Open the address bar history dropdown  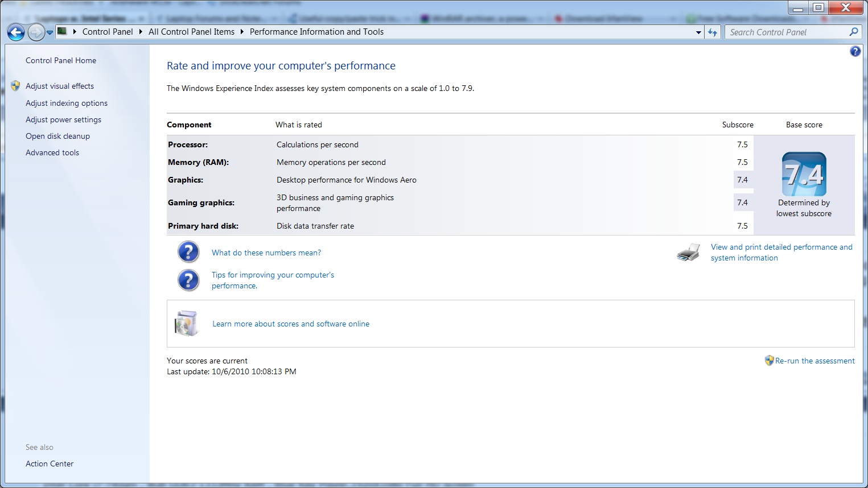(698, 32)
